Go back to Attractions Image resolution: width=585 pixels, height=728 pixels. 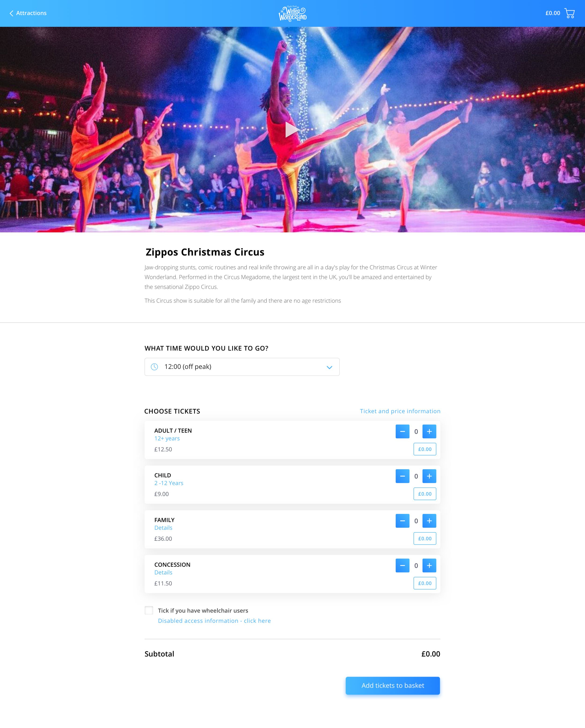point(28,13)
